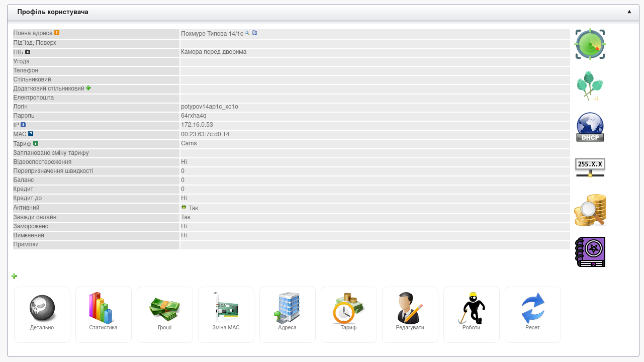Click the green poppy plant icon
Image resolution: width=644 pixels, height=362 pixels.
(x=589, y=86)
